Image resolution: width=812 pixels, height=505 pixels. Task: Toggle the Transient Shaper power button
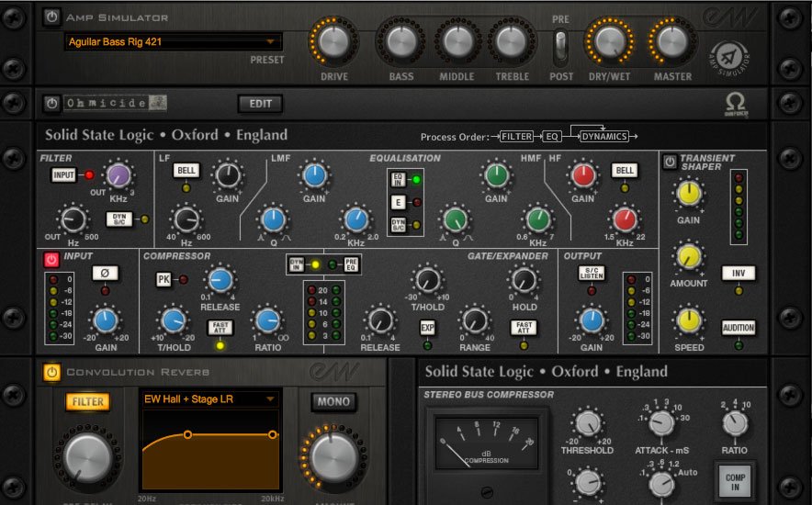670,162
